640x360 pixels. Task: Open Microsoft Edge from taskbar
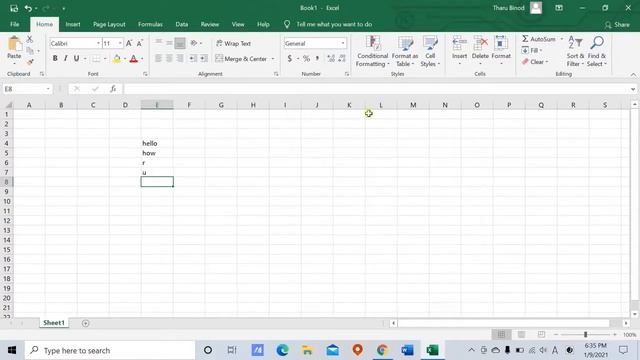pos(282,350)
